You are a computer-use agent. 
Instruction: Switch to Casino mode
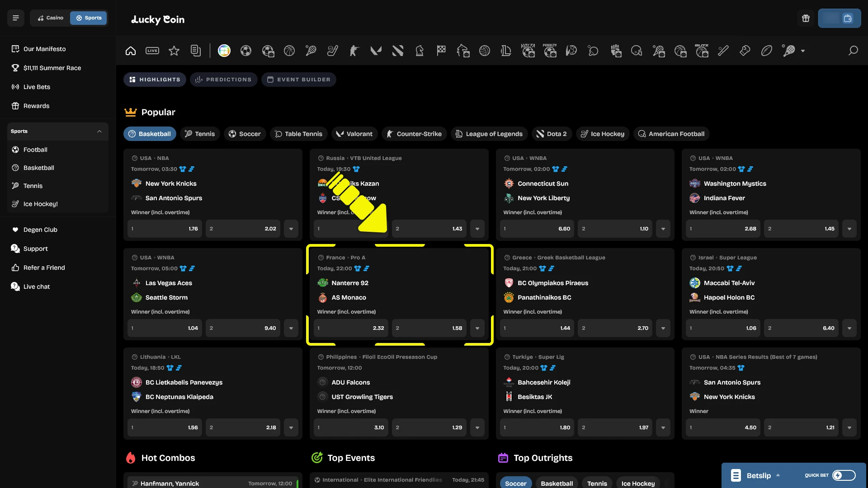pos(51,18)
